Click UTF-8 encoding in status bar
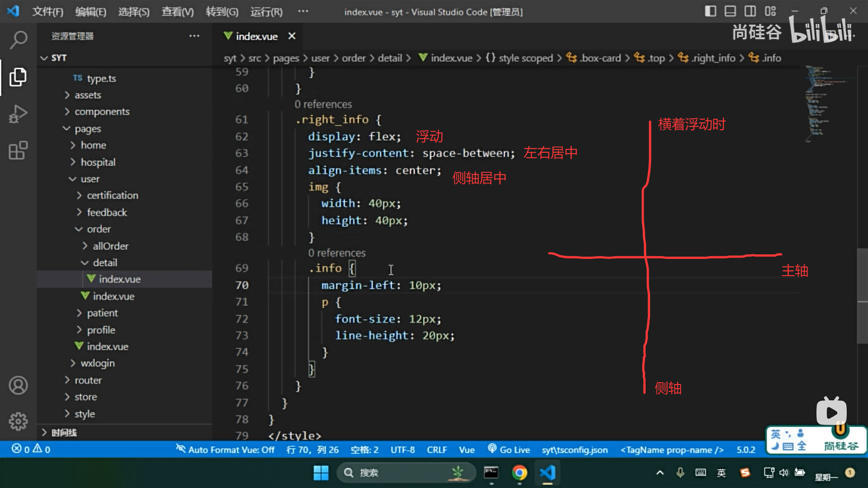 click(x=402, y=450)
